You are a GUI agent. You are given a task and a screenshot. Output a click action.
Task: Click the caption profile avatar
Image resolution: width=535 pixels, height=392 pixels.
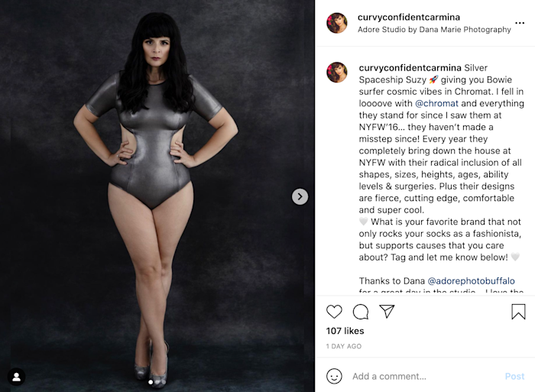337,72
